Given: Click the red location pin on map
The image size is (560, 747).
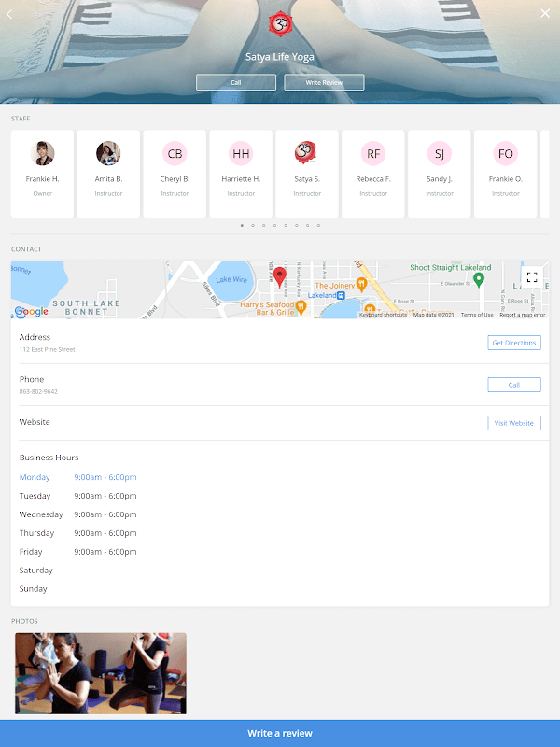Looking at the screenshot, I should coord(279,277).
